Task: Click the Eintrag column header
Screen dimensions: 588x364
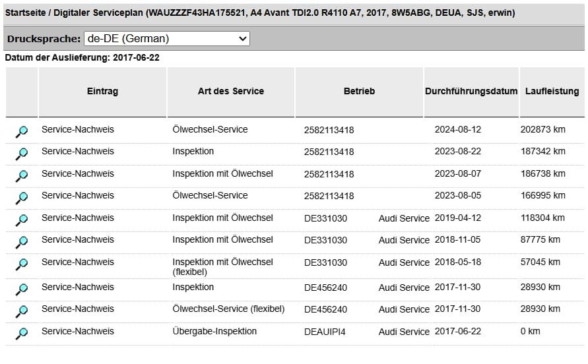Action: point(102,92)
